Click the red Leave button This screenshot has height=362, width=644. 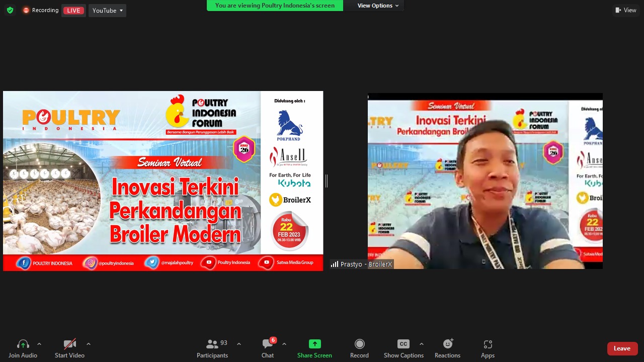(x=622, y=348)
